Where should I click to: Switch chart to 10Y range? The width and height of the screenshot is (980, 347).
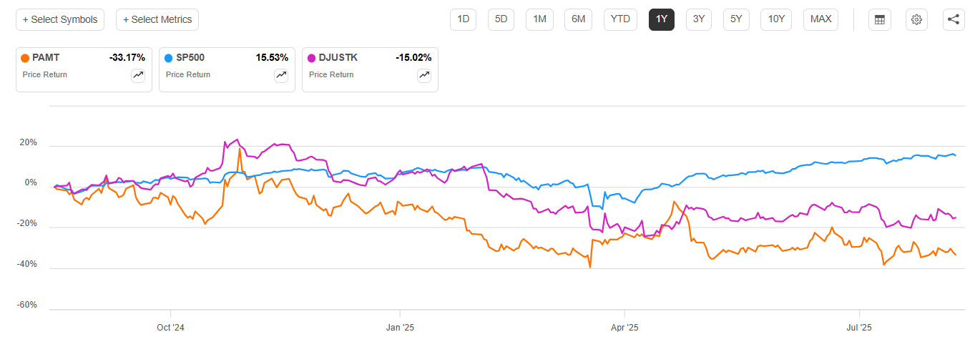point(776,19)
